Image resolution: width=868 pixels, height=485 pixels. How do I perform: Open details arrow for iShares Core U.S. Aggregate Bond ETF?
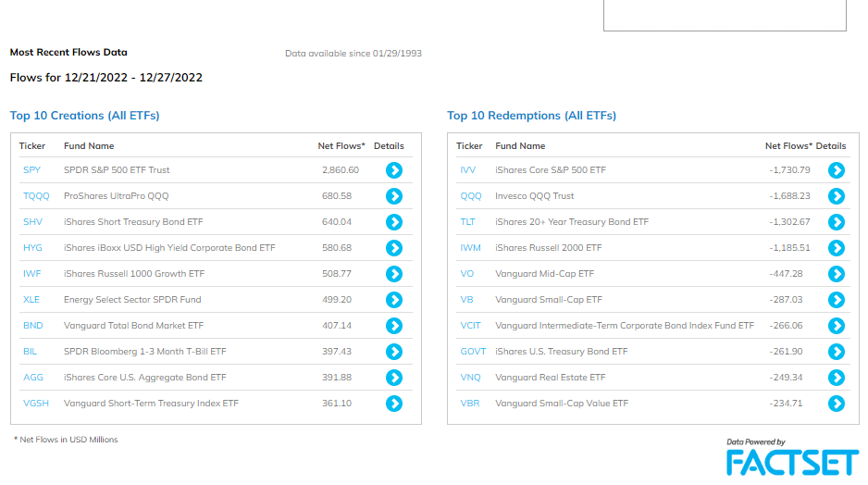pyautogui.click(x=394, y=378)
